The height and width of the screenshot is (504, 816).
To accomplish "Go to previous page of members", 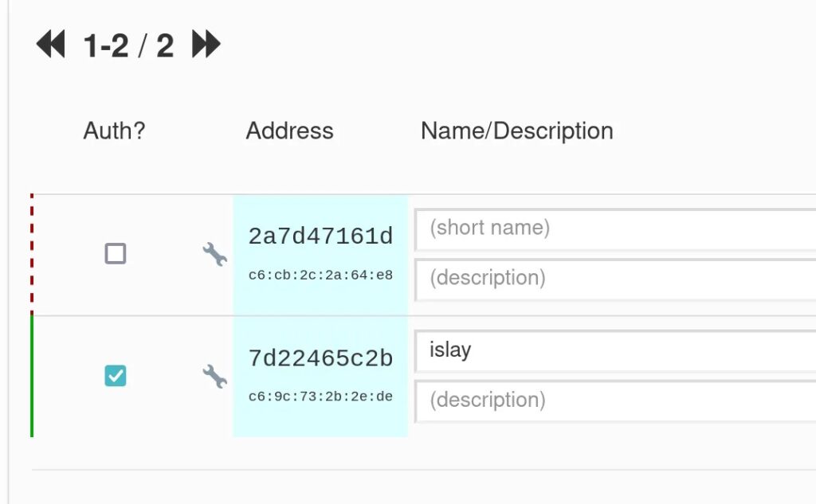I will point(51,45).
